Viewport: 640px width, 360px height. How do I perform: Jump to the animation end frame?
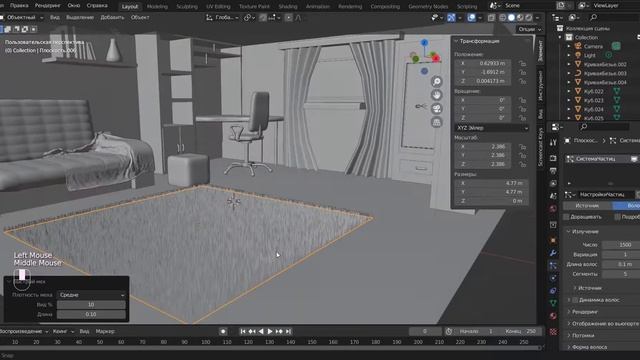[288, 331]
